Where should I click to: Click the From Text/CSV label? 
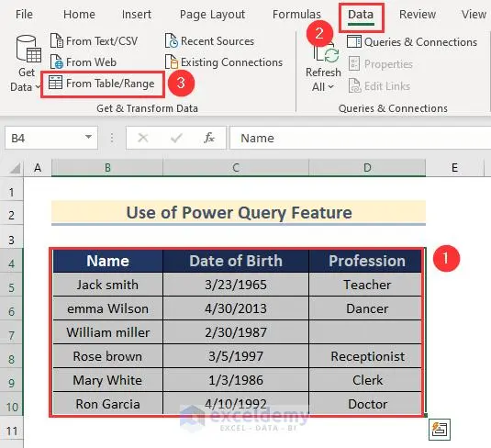coord(102,41)
